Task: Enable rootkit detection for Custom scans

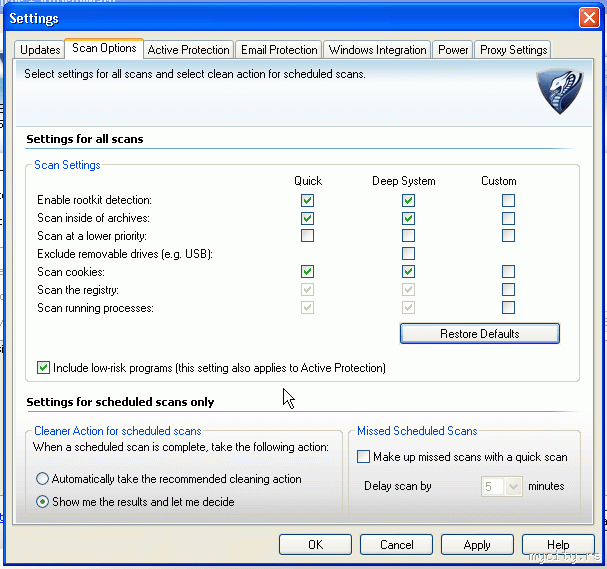Action: click(509, 200)
